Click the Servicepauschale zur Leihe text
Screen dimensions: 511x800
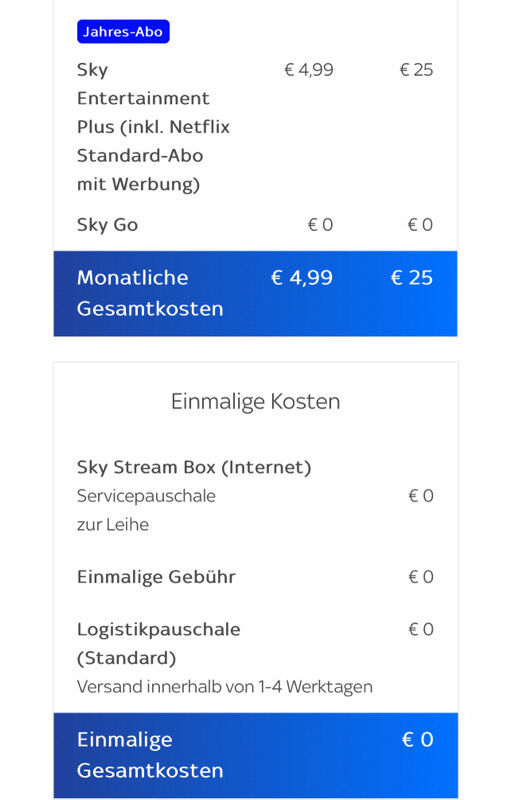tap(146, 510)
